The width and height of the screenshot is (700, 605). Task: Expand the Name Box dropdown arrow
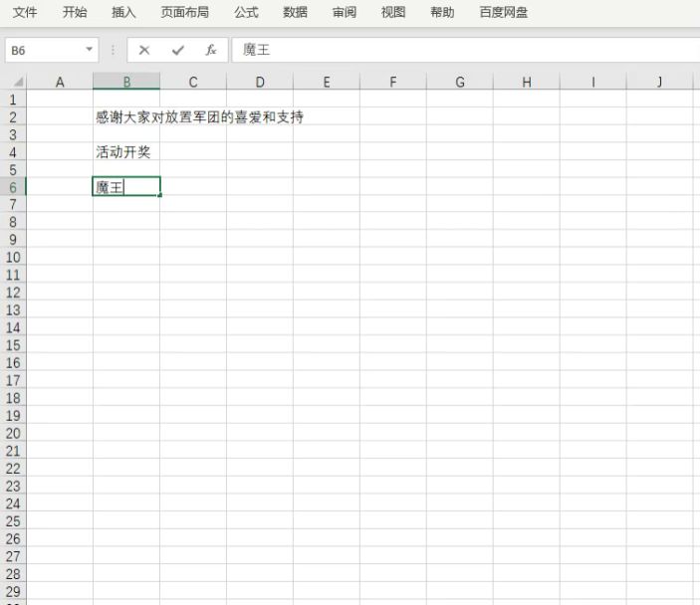pyautogui.click(x=90, y=50)
